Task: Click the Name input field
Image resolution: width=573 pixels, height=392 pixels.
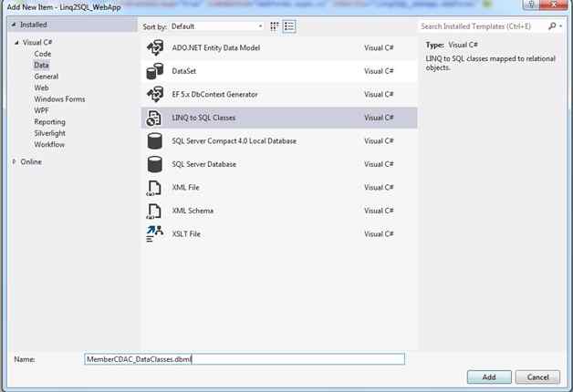Action: coord(245,359)
